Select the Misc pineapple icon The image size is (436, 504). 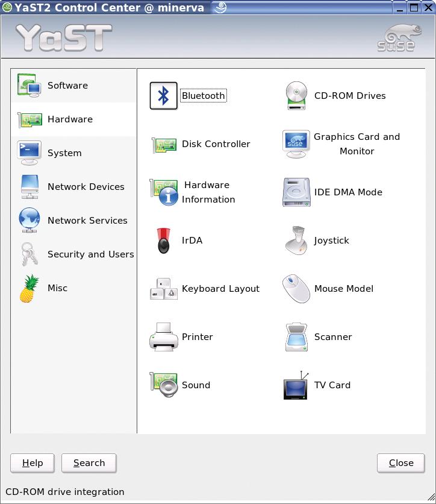[29, 288]
